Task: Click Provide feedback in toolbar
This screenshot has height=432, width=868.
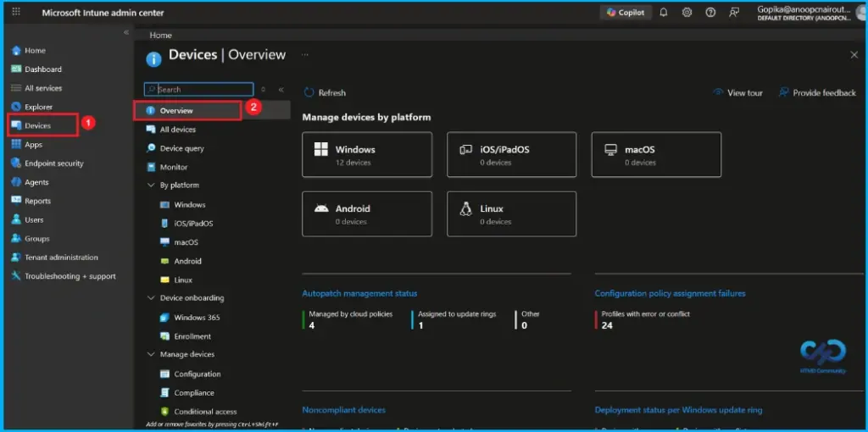Action: coord(817,93)
